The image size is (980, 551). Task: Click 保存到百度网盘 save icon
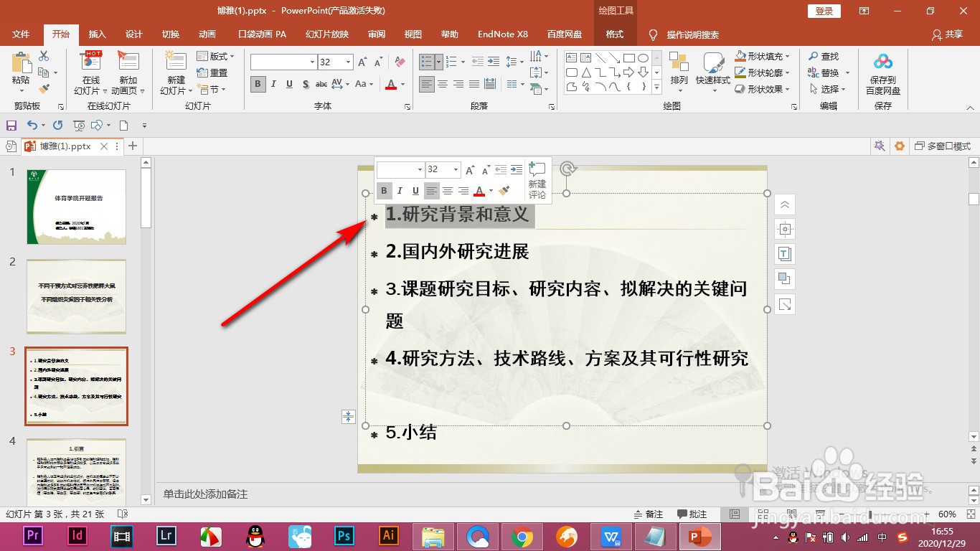point(882,72)
